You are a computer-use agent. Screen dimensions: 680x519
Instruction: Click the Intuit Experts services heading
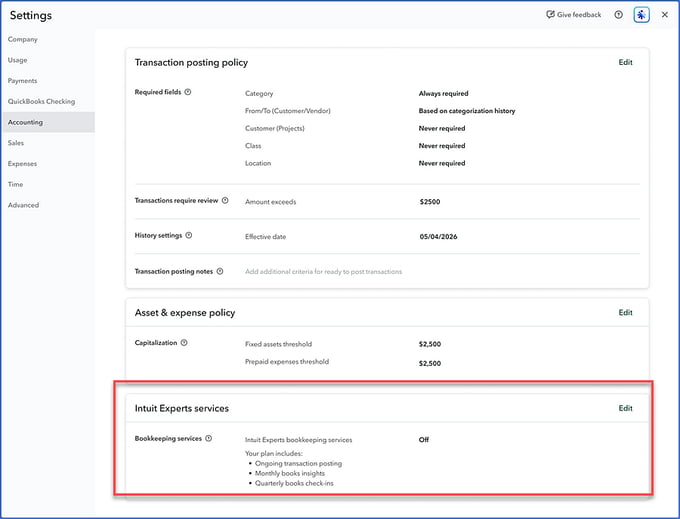182,408
